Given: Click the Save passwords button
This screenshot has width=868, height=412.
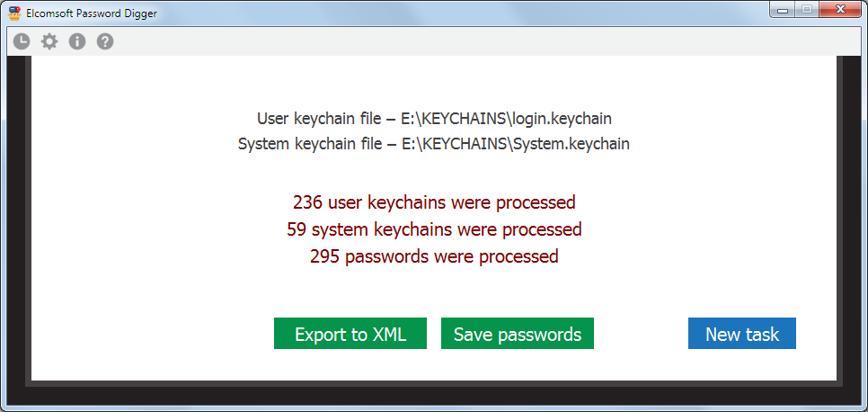Looking at the screenshot, I should click(517, 334).
